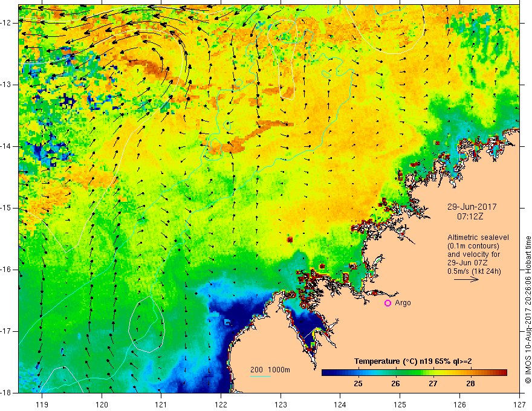Click the cyan isobath legend line sample

(x=260, y=376)
